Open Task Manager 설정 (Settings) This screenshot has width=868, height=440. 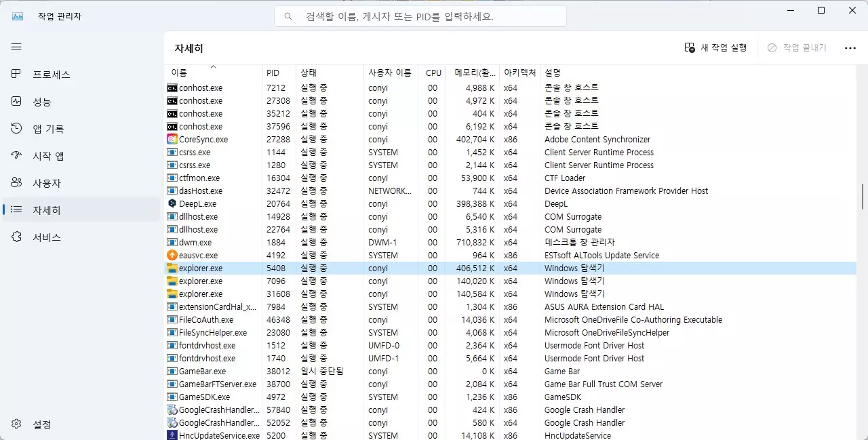(x=42, y=424)
